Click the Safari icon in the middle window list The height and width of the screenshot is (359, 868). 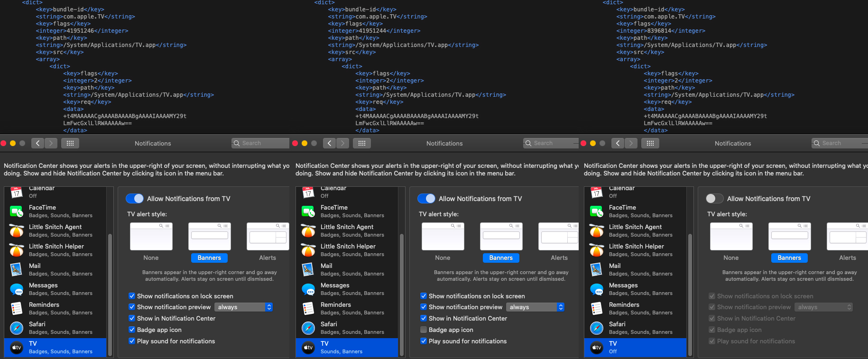(x=308, y=328)
